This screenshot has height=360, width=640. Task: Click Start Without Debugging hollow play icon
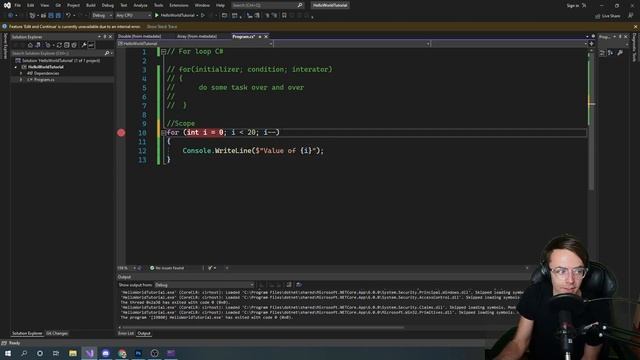pos(203,16)
